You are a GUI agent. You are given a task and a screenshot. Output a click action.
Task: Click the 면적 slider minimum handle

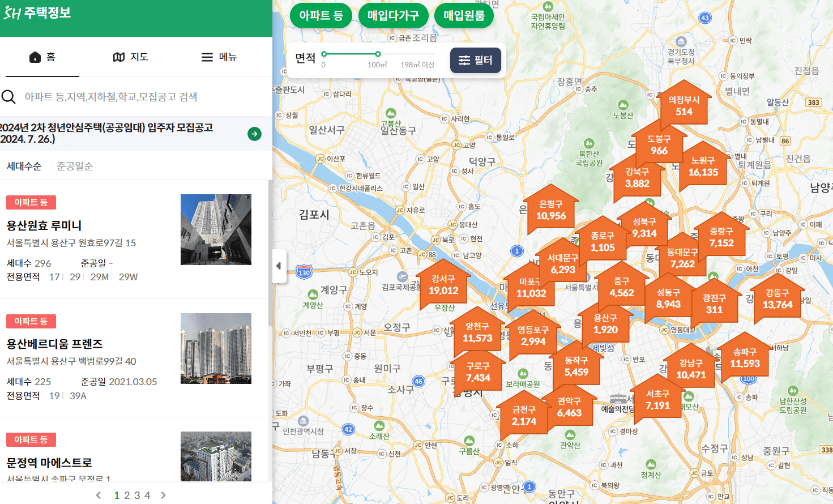click(x=324, y=54)
